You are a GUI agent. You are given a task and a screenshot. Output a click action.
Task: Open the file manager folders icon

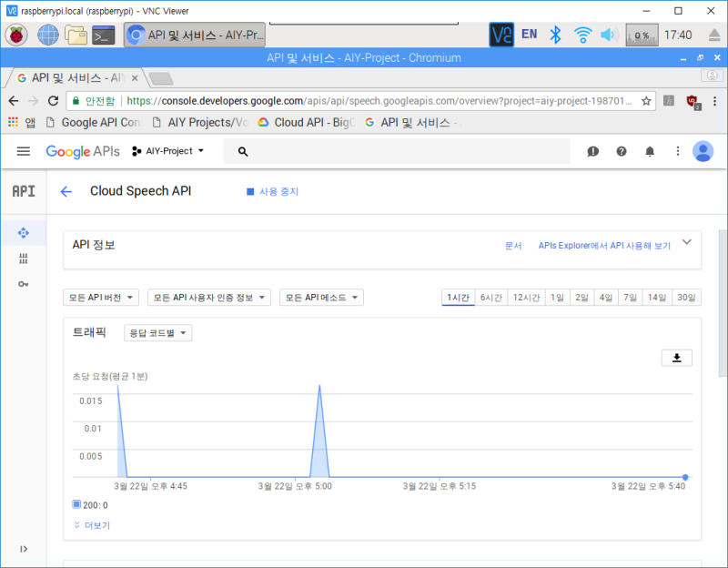pos(76,35)
